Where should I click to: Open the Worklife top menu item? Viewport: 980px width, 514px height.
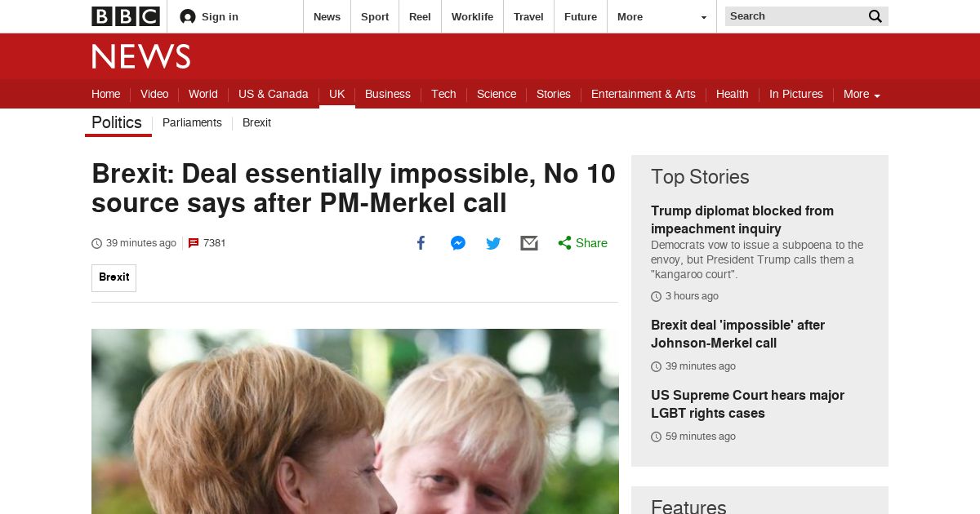pyautogui.click(x=472, y=16)
